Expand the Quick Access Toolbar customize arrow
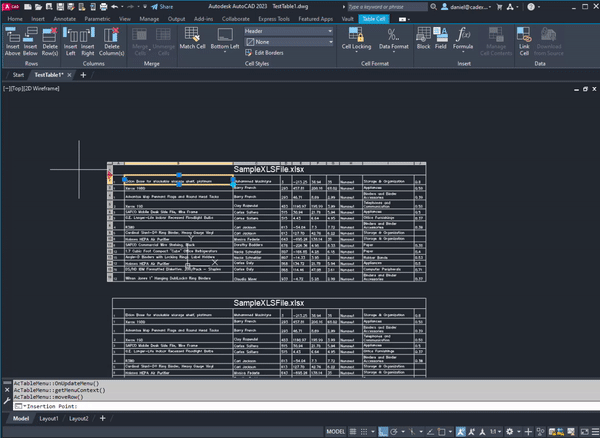Image resolution: width=600 pixels, height=438 pixels. [145, 7]
